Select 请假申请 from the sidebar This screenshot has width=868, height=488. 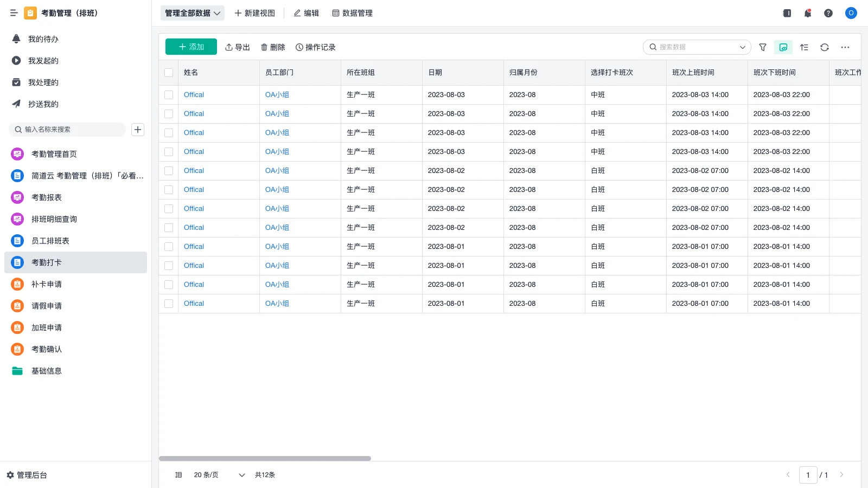(47, 306)
